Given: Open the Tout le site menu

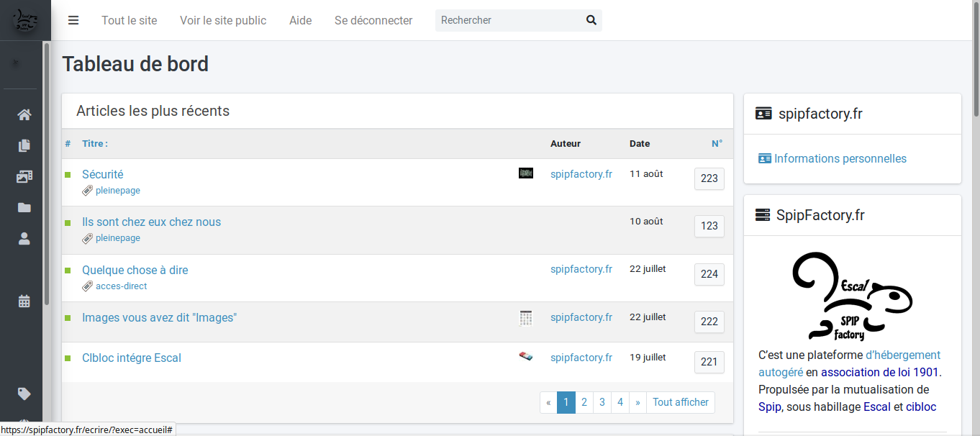Looking at the screenshot, I should click(x=130, y=20).
